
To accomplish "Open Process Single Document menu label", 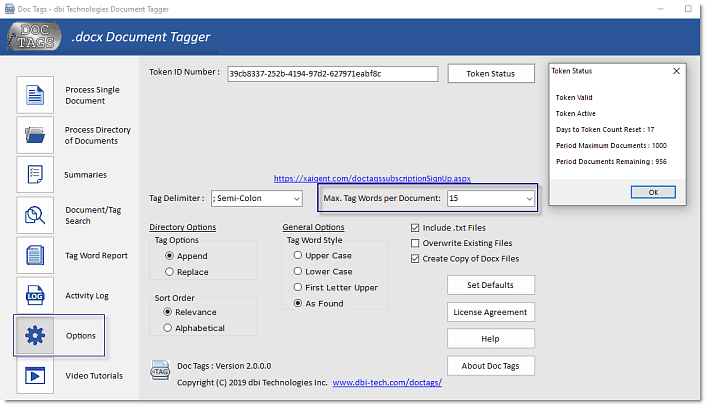I will [x=92, y=95].
